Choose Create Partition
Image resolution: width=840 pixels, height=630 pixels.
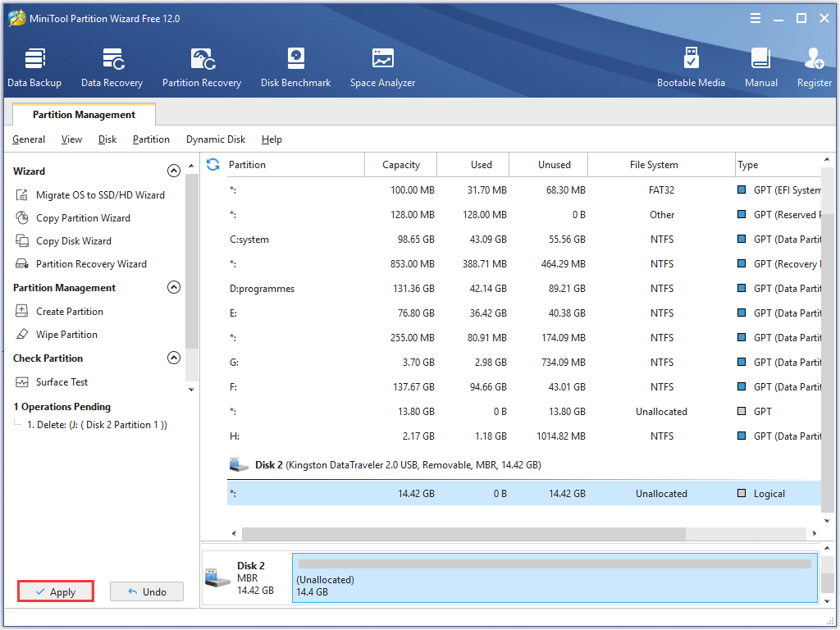pyautogui.click(x=69, y=311)
